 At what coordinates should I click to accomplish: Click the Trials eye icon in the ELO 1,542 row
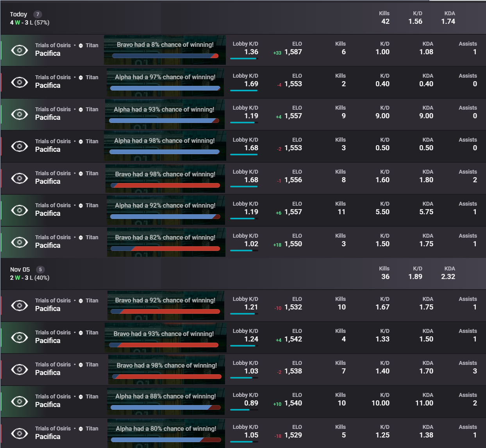20,337
